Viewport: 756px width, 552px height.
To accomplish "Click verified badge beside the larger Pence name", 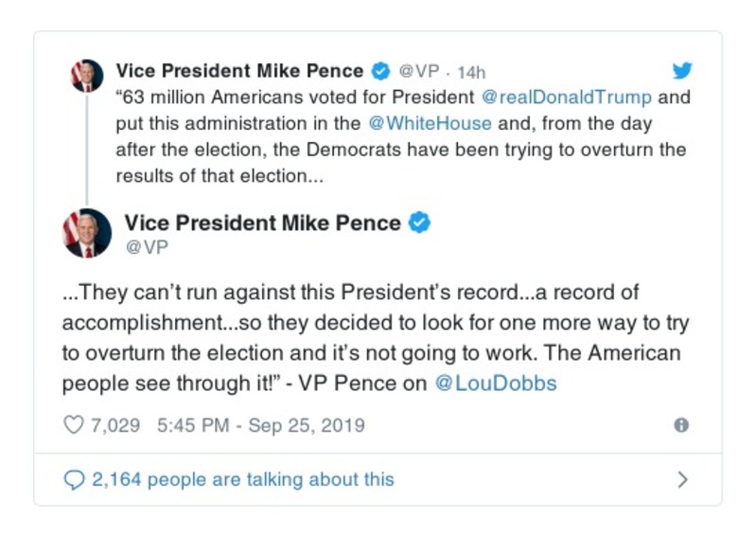I will [419, 223].
